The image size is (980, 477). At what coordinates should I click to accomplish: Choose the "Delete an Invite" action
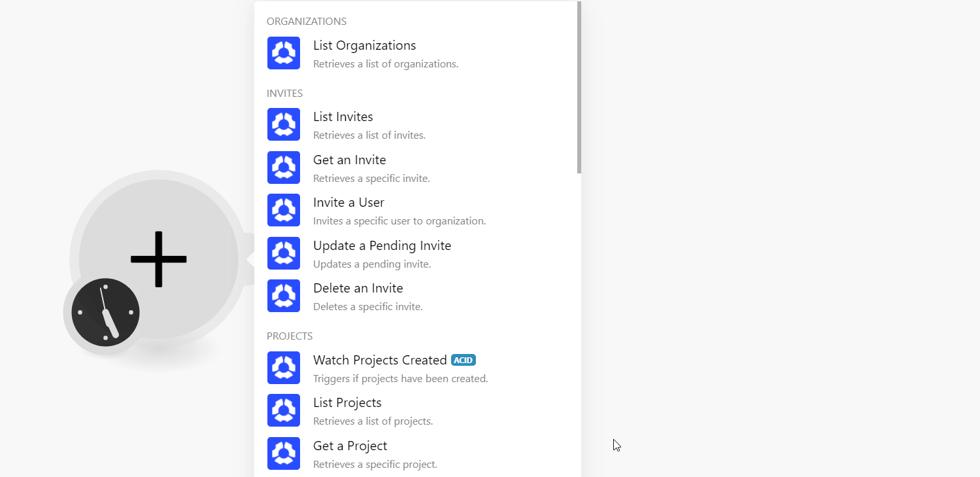coord(358,288)
